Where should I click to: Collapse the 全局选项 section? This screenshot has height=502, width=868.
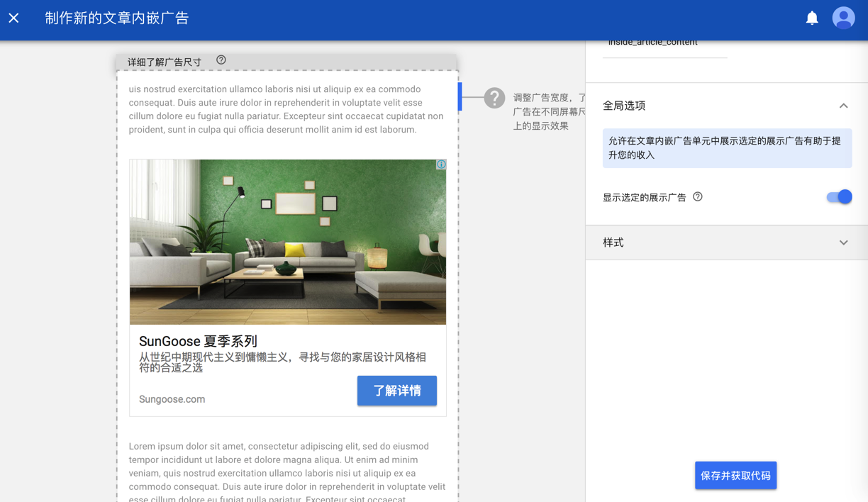point(843,106)
